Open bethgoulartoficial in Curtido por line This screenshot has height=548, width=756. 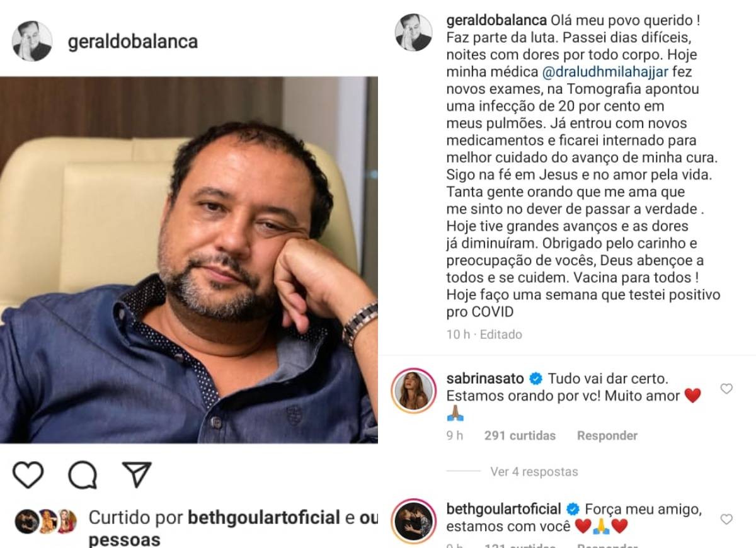264,518
